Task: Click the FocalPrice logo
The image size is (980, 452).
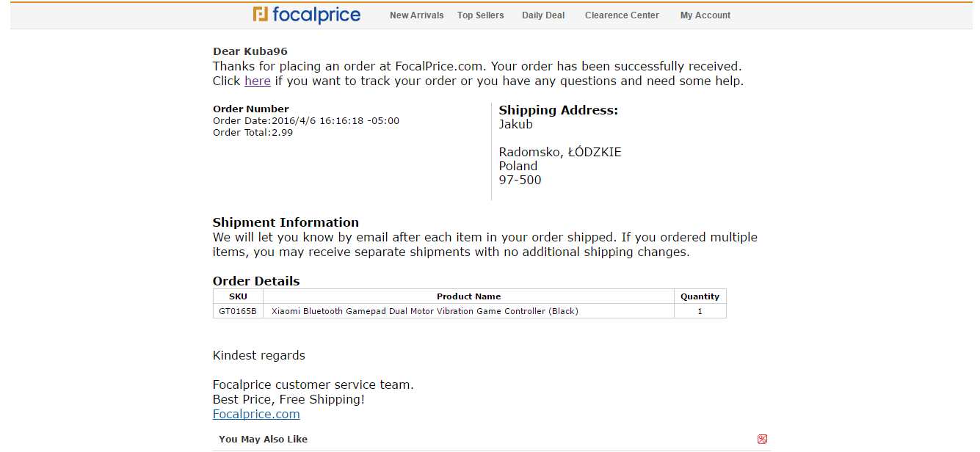Action: point(307,15)
